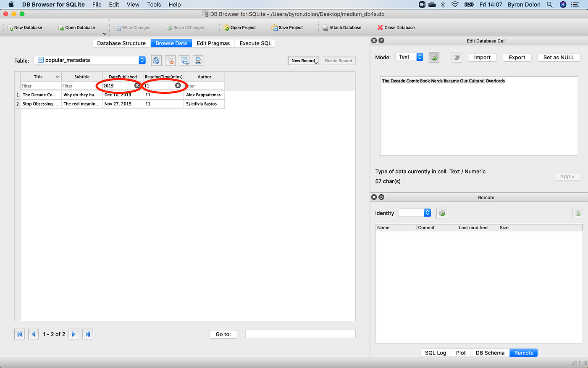588x368 pixels.
Task: Select the Alex Pappademas author cell
Action: [x=204, y=95]
